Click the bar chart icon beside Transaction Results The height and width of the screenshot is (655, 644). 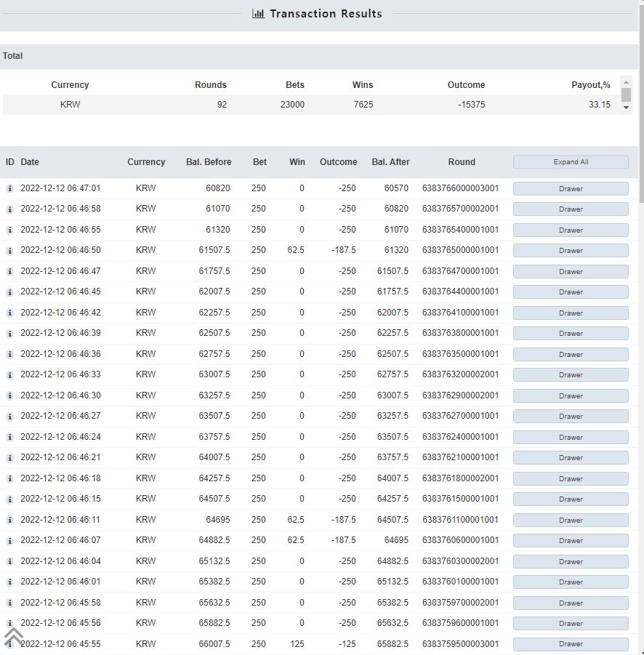pos(258,13)
